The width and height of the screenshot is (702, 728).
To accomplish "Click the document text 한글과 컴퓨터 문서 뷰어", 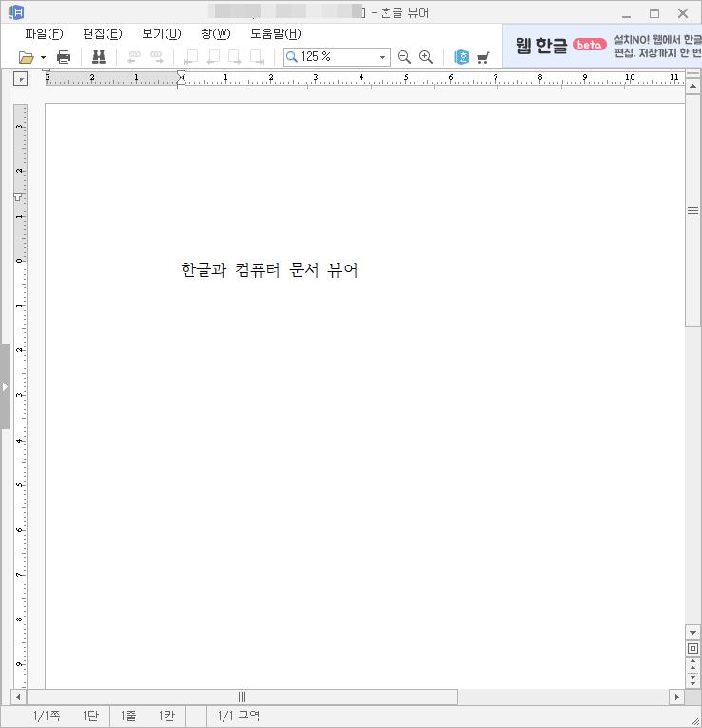I will pyautogui.click(x=269, y=269).
